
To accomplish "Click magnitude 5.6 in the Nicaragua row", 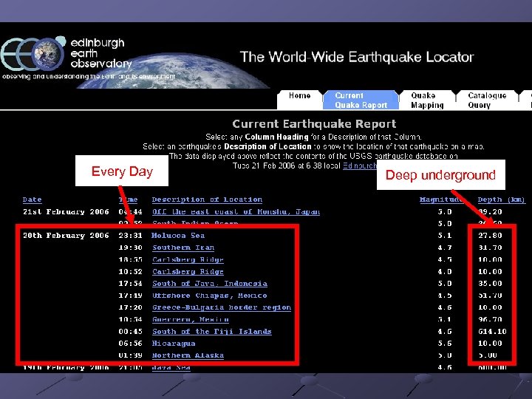I will (445, 344).
